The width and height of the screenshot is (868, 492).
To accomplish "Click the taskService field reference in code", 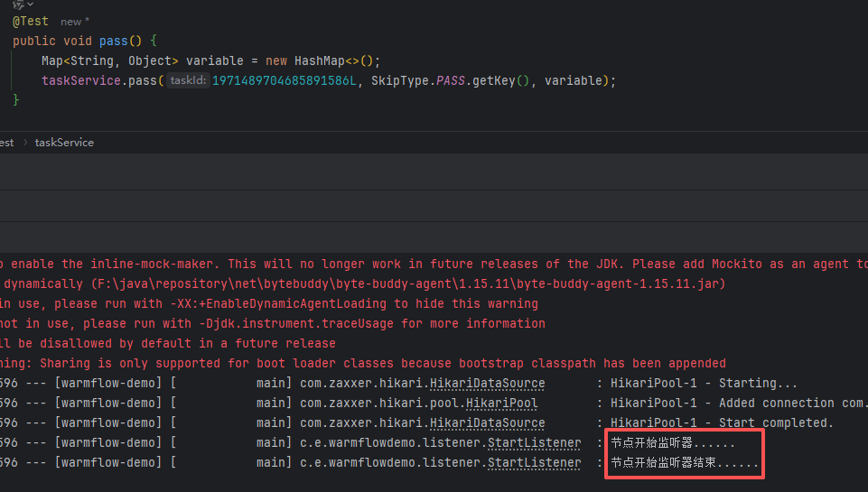I will click(80, 81).
